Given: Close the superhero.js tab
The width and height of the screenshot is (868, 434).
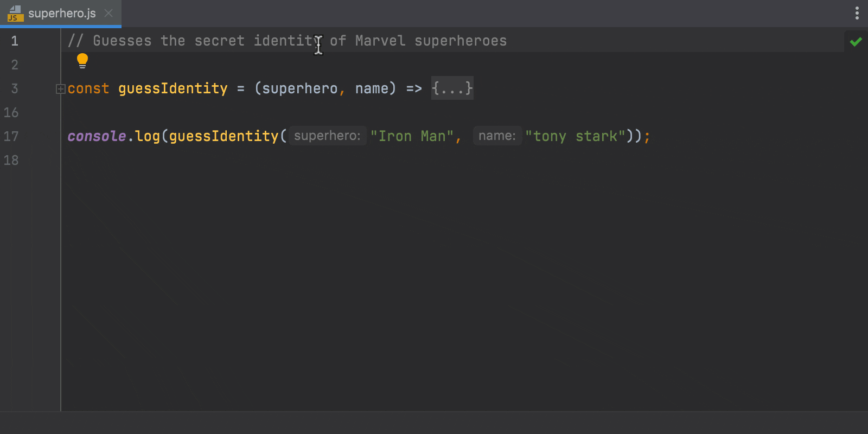Looking at the screenshot, I should (108, 13).
